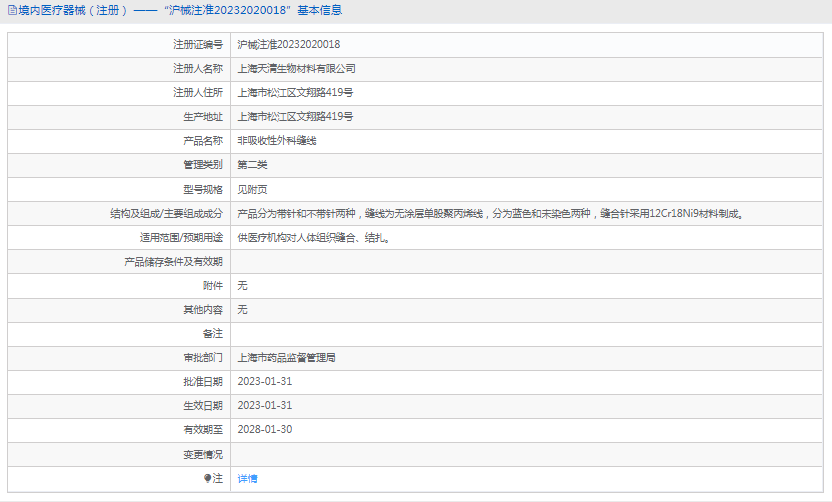The width and height of the screenshot is (832, 502).
Task: Click the 附件 value 无
Action: click(x=242, y=285)
